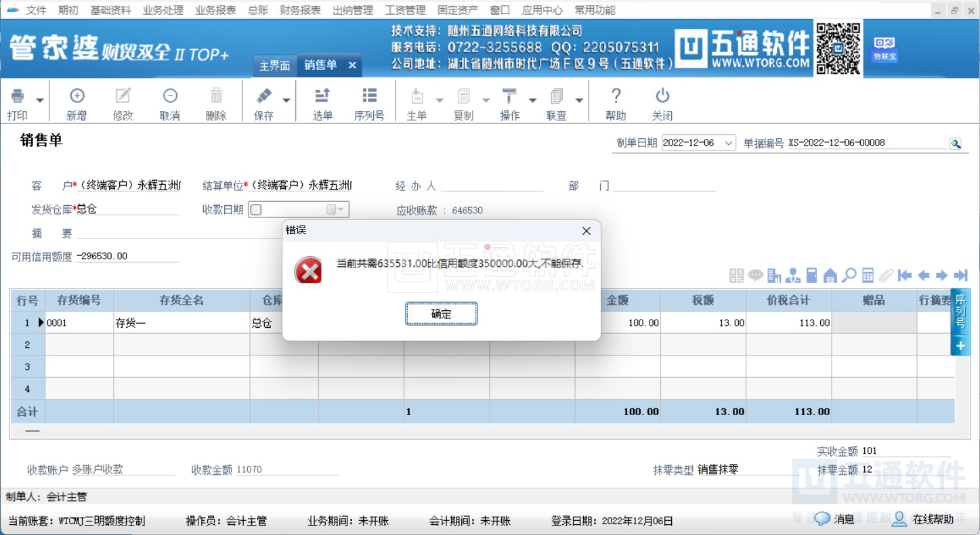This screenshot has height=535, width=980.
Task: Click the calculator icon above the grid
Action: tap(868, 276)
